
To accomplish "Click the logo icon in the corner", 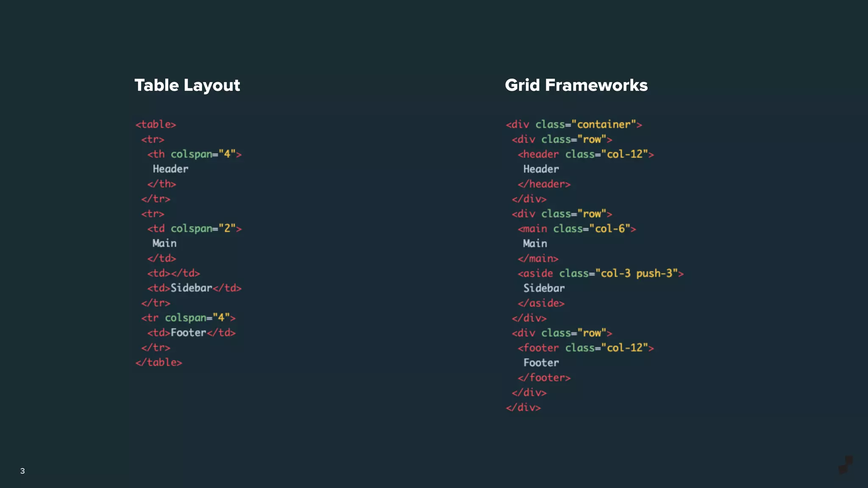I will (x=846, y=465).
